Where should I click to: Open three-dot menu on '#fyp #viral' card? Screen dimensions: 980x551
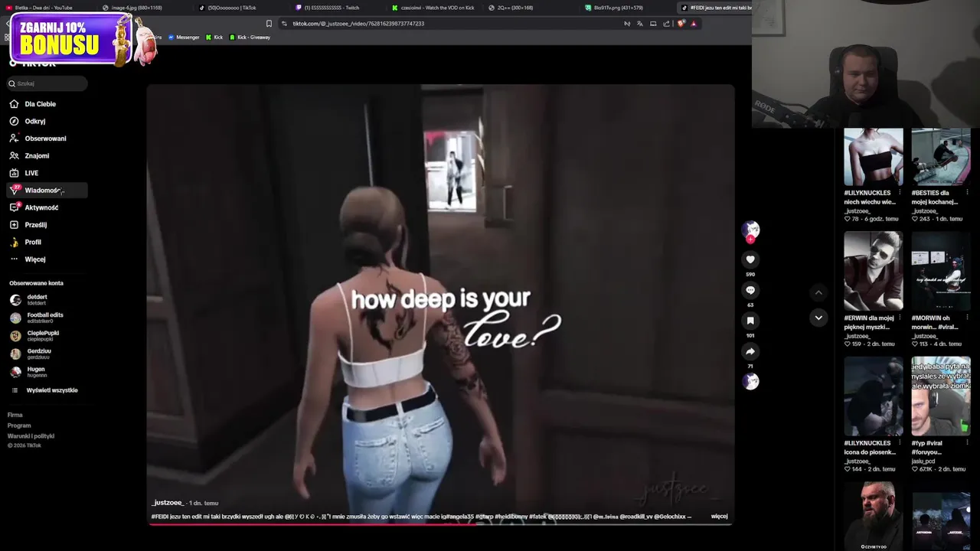point(968,443)
